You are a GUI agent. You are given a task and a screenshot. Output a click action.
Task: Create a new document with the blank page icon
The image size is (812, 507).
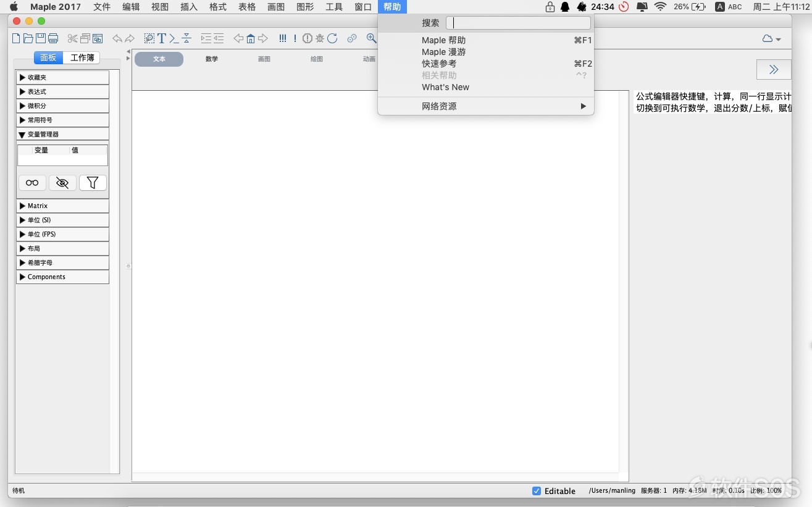click(x=16, y=38)
